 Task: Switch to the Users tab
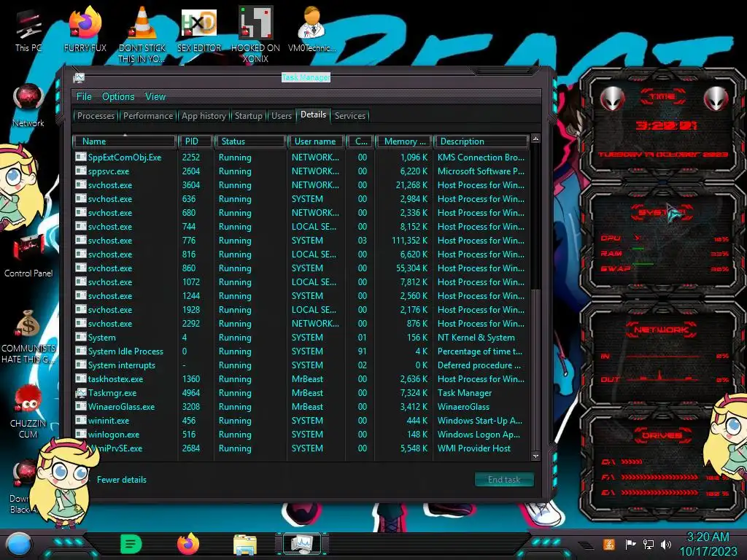pyautogui.click(x=282, y=116)
